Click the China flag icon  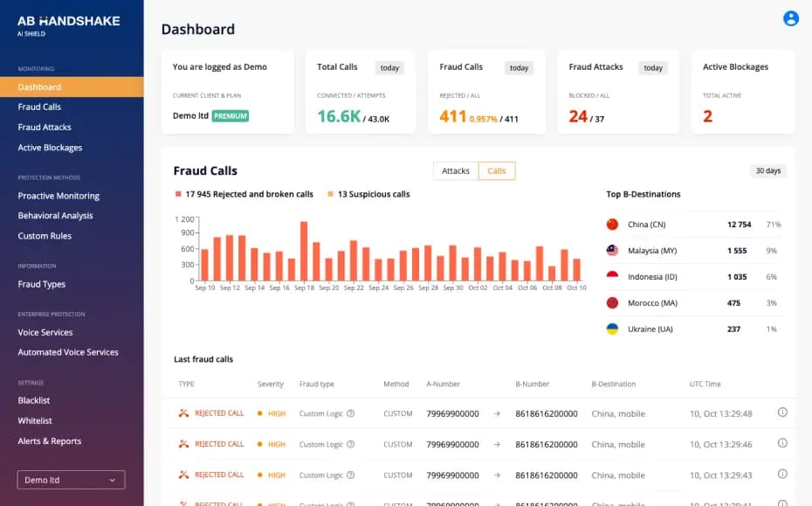pyautogui.click(x=612, y=225)
